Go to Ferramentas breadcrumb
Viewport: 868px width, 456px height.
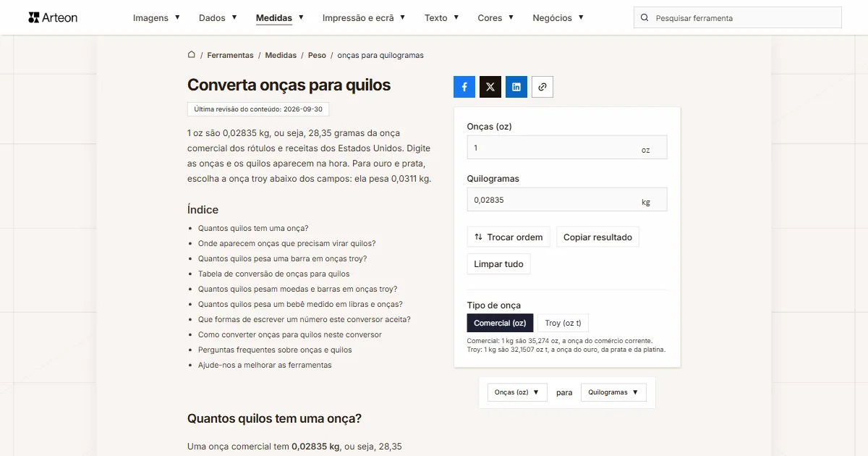pyautogui.click(x=230, y=55)
